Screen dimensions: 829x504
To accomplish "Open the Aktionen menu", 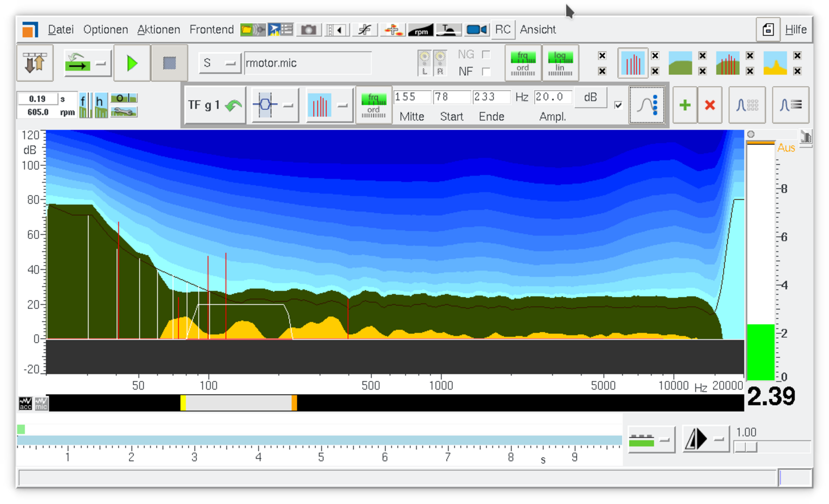I will point(158,30).
